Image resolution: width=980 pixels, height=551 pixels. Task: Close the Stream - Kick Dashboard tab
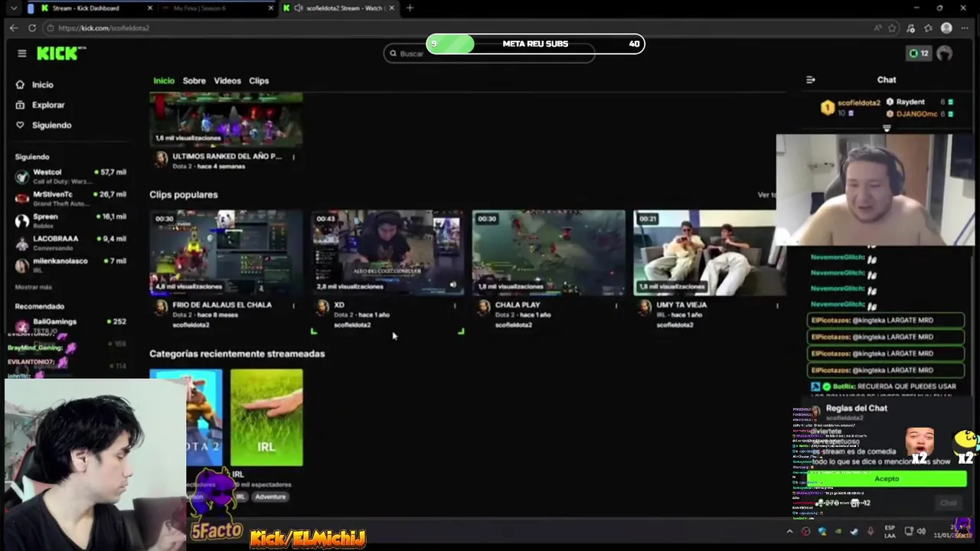coord(149,8)
